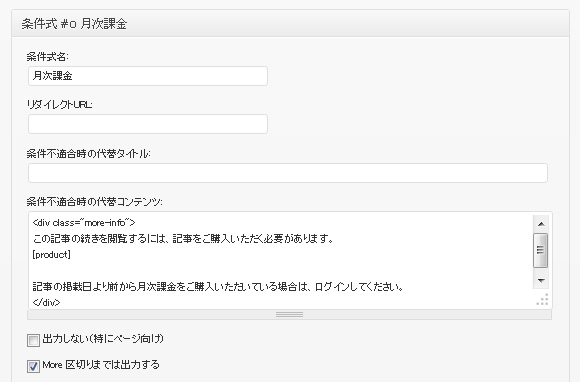580x382 pixels.
Task: Click the <div class="more-info"> line
Action: pos(84,223)
